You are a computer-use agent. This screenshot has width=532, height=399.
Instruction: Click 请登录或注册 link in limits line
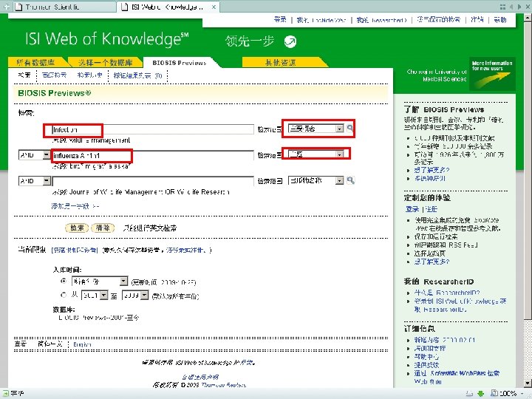185,250
